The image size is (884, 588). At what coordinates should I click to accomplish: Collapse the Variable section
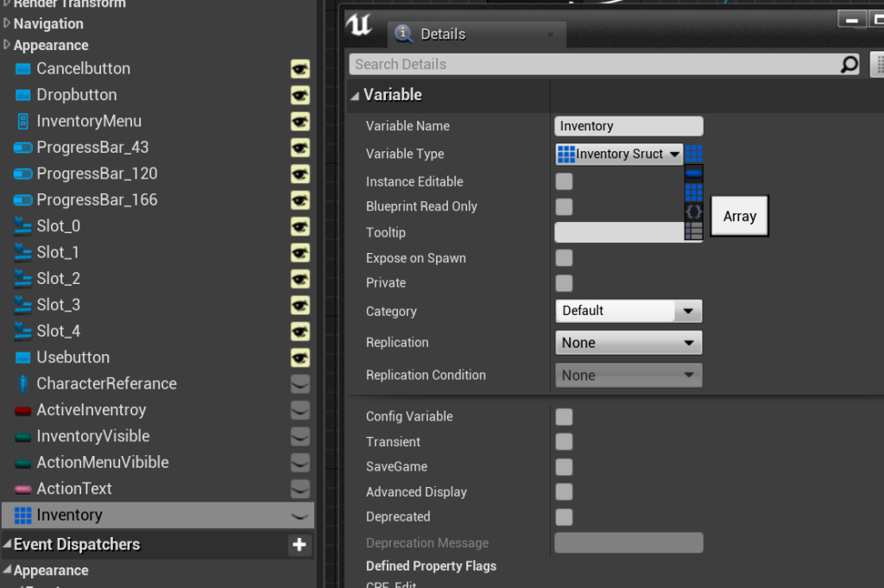click(355, 96)
